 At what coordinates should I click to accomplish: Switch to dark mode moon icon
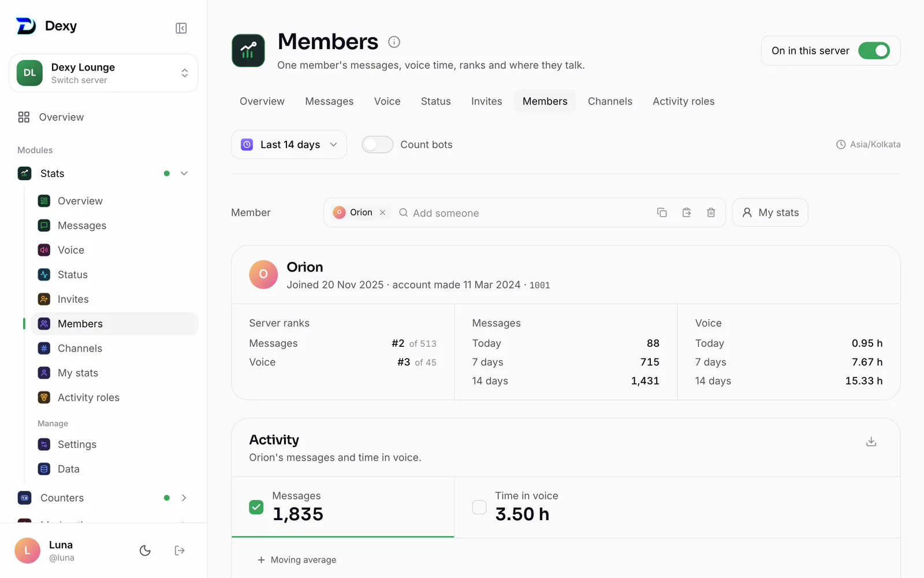[145, 550]
